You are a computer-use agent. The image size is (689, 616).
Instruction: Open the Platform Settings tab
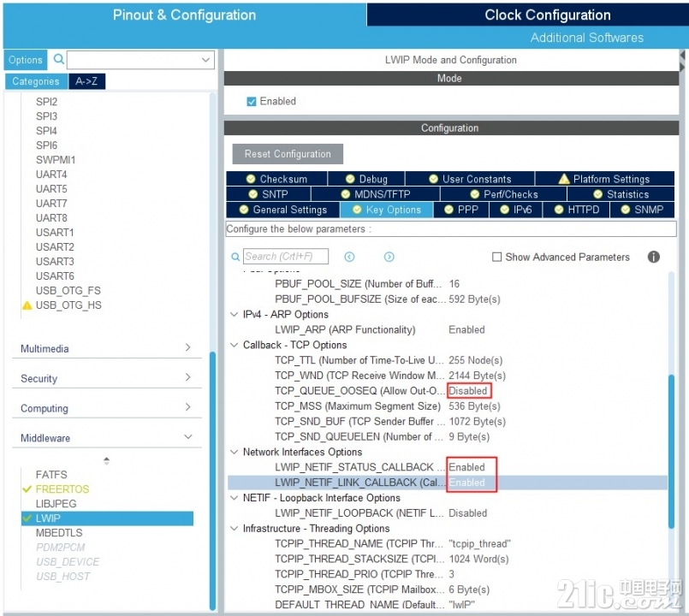point(604,179)
